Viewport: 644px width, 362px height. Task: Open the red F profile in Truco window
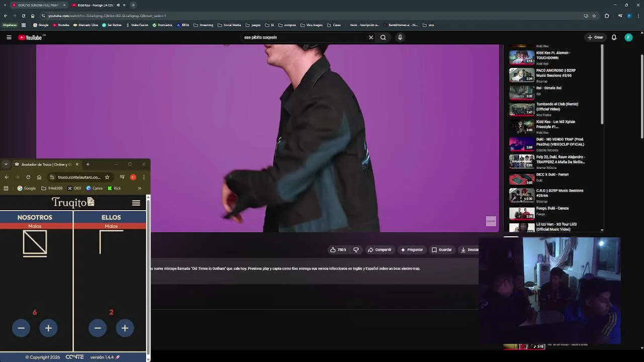click(133, 177)
